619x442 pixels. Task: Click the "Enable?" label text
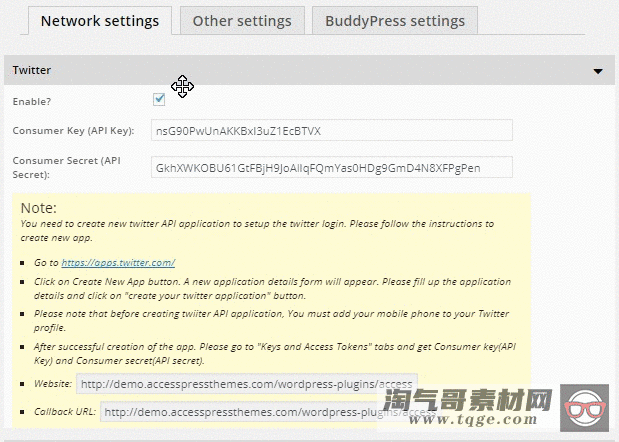click(33, 101)
